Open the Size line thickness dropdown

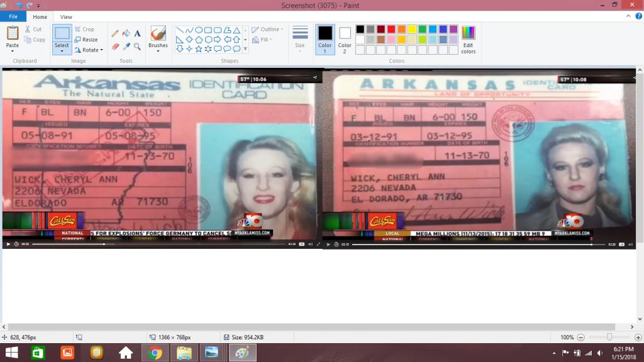click(300, 39)
